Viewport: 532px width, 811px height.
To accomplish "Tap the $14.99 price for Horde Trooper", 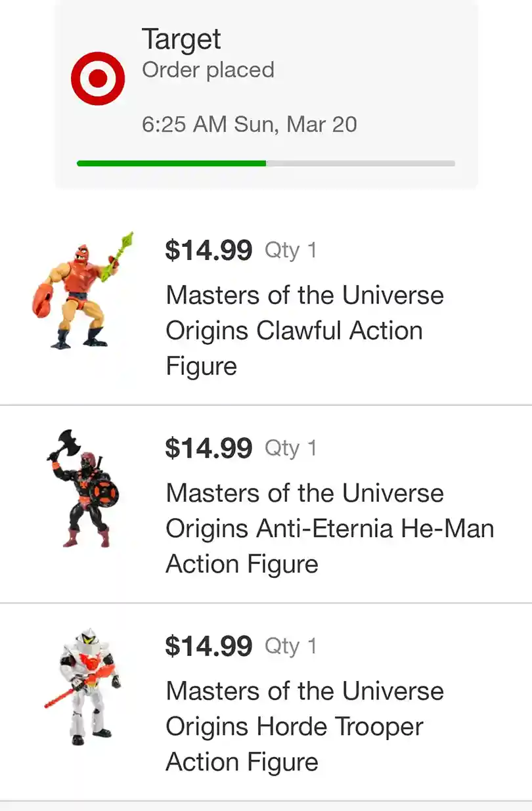I will (208, 646).
